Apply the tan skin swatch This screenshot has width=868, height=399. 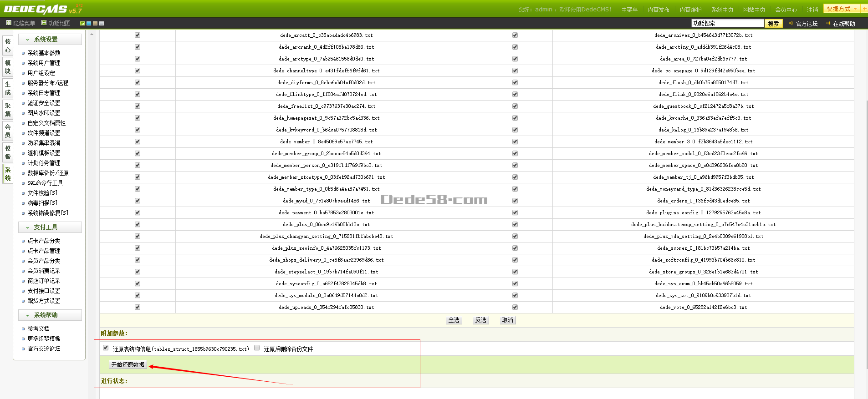pyautogui.click(x=95, y=23)
